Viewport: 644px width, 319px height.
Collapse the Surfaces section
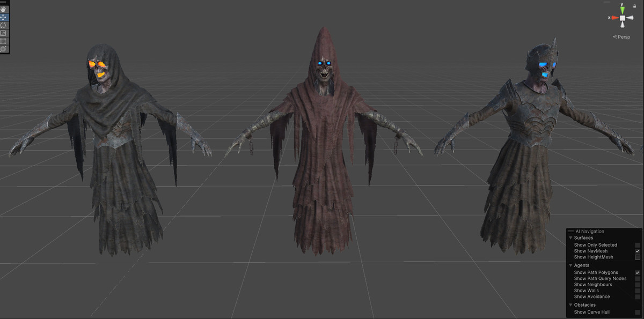[570, 238]
